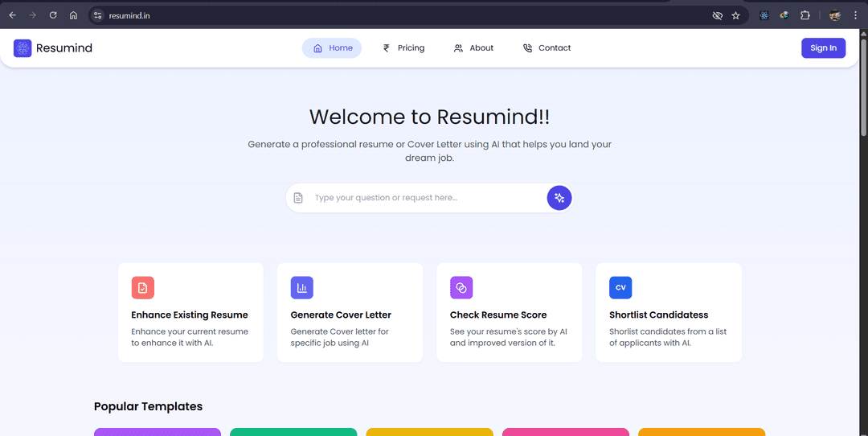
Task: Open the About page
Action: (473, 48)
